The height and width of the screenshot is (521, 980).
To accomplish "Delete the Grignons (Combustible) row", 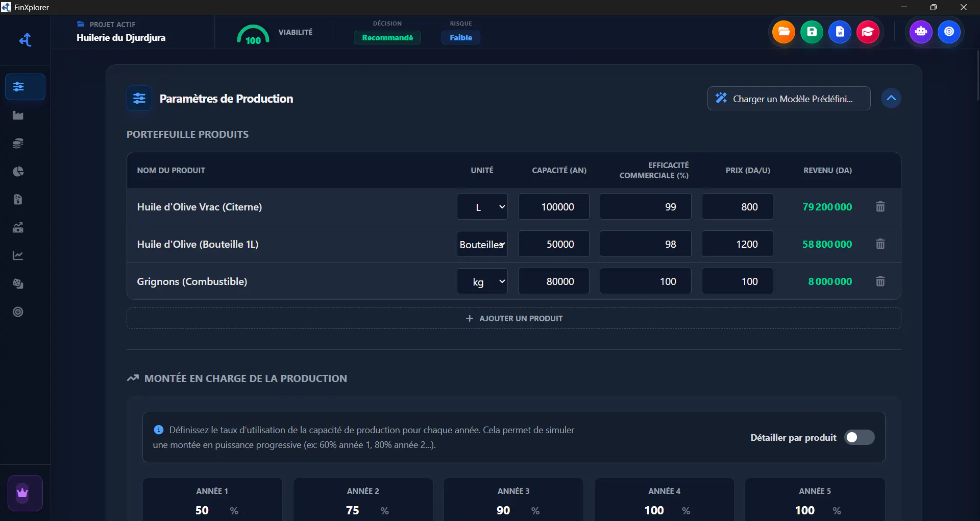I will (x=880, y=281).
